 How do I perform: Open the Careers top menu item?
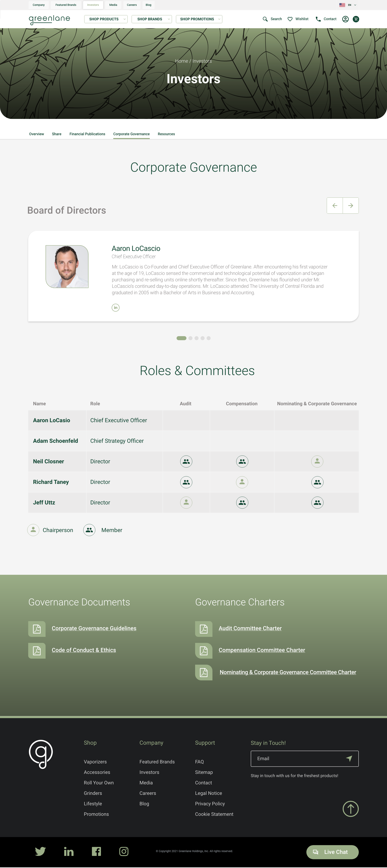coord(132,5)
